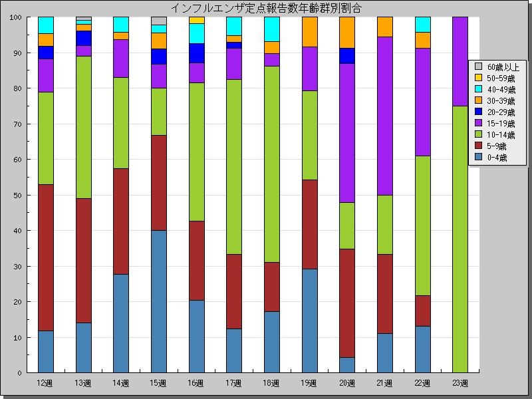Click the 20週 axis label

click(x=346, y=384)
